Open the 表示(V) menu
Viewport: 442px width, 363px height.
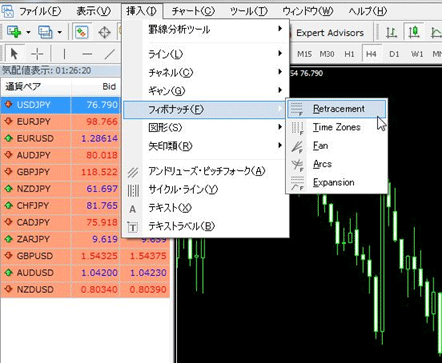pyautogui.click(x=94, y=11)
